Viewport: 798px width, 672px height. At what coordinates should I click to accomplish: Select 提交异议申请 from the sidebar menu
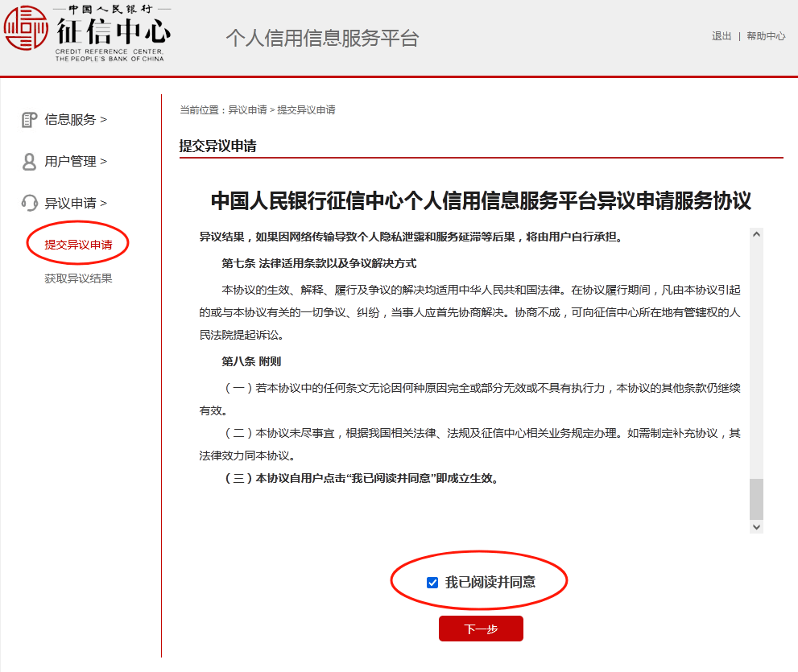coord(77,243)
